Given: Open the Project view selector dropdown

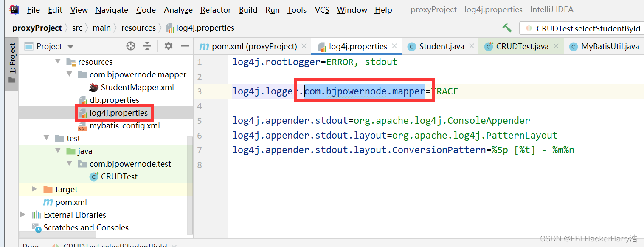Looking at the screenshot, I should [x=49, y=46].
